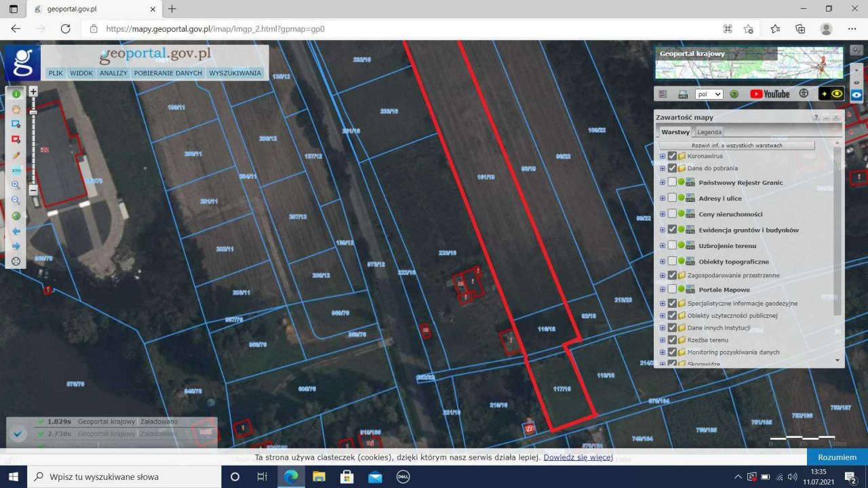Image resolution: width=868 pixels, height=488 pixels.
Task: Open the geoportal g logo
Action: (22, 62)
